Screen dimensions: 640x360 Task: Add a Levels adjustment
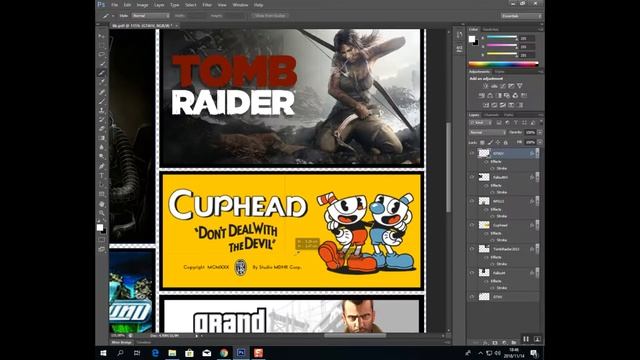point(494,86)
